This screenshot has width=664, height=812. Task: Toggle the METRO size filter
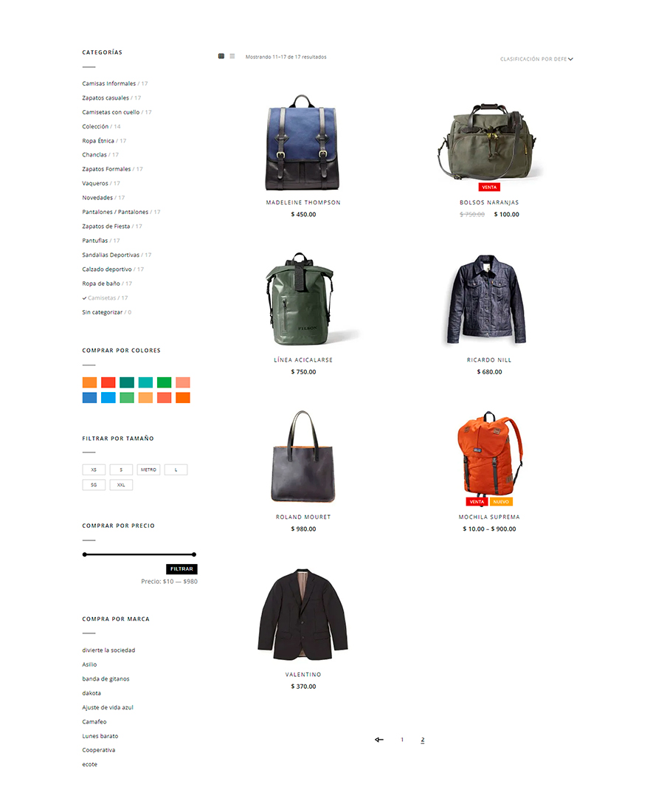coord(148,469)
